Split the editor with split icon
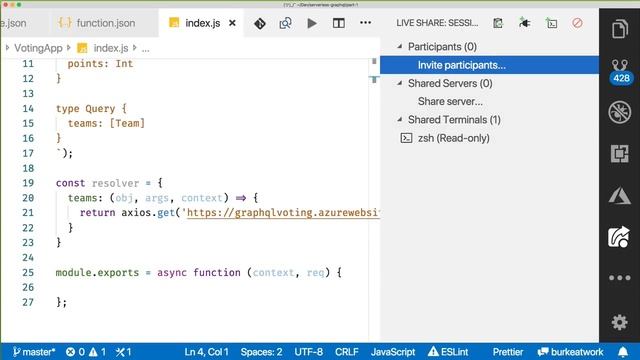 (338, 23)
